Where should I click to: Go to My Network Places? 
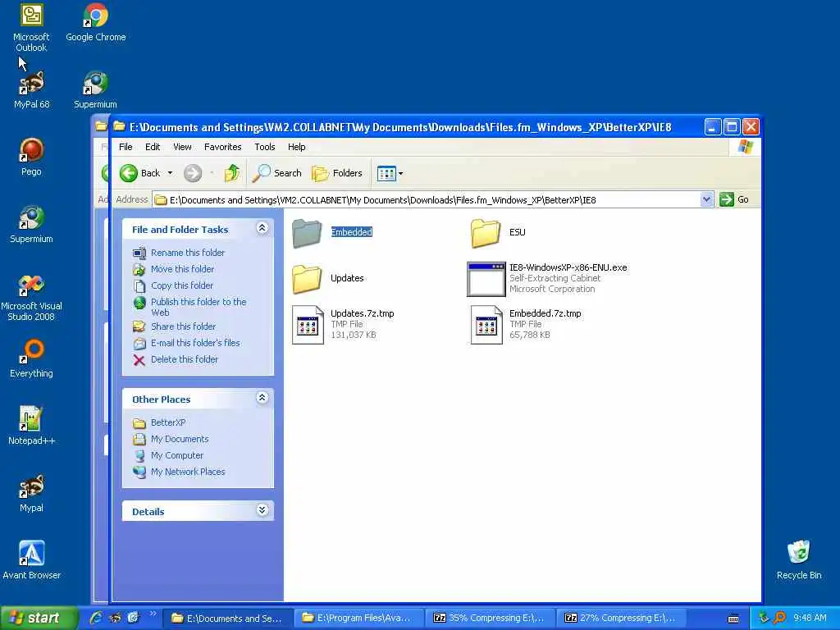click(x=188, y=472)
